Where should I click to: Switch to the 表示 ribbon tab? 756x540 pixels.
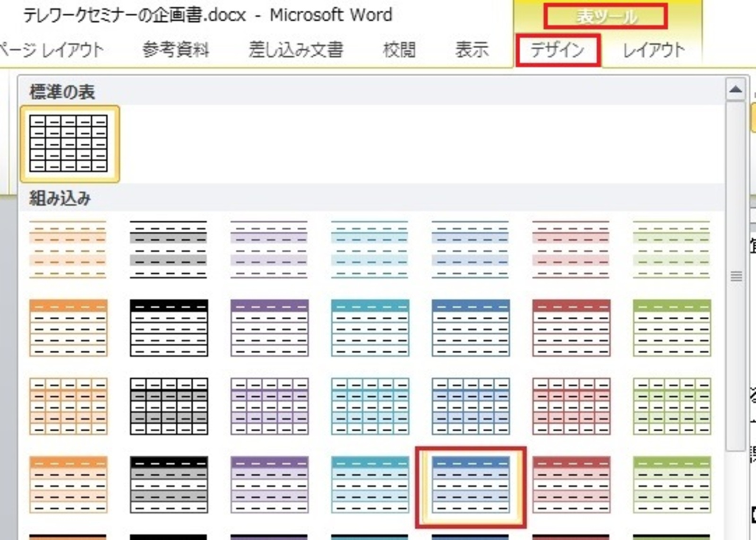[472, 50]
